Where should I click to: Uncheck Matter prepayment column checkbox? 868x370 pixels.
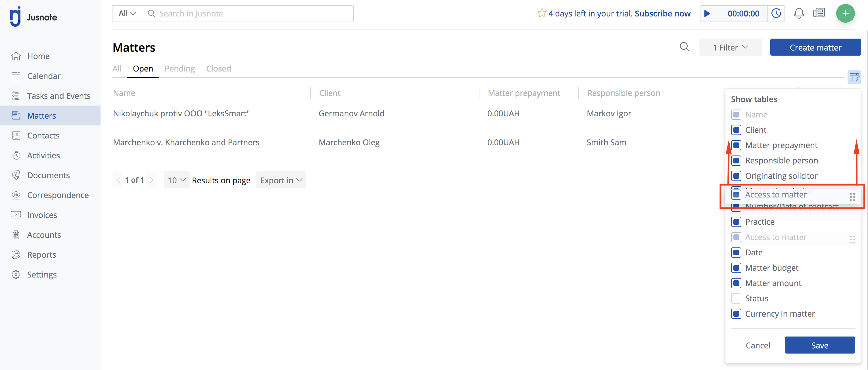pos(736,146)
